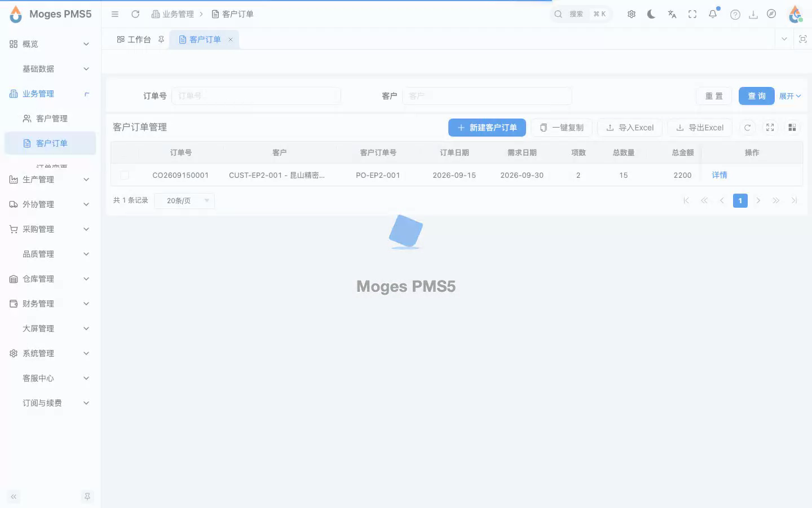Pin the sidebar at the bottom
This screenshot has width=812, height=508.
point(87,497)
